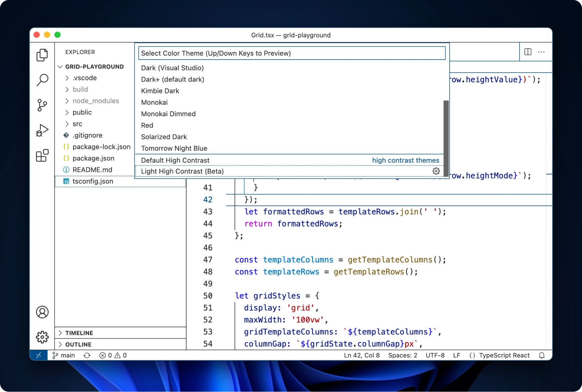Image resolution: width=582 pixels, height=392 pixels.
Task: Click the gear icon on Light High Contrast row
Action: pyautogui.click(x=436, y=171)
